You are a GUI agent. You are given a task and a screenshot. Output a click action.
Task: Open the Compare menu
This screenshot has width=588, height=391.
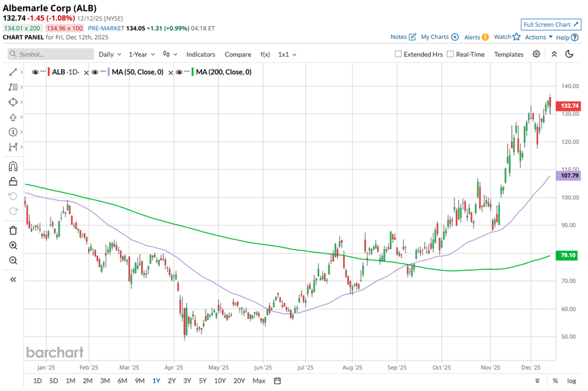coord(237,55)
